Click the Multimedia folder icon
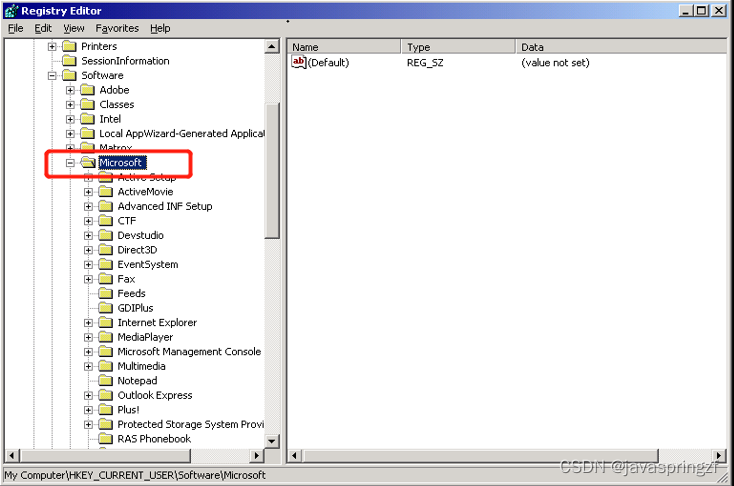This screenshot has height=486, width=734. [x=106, y=366]
